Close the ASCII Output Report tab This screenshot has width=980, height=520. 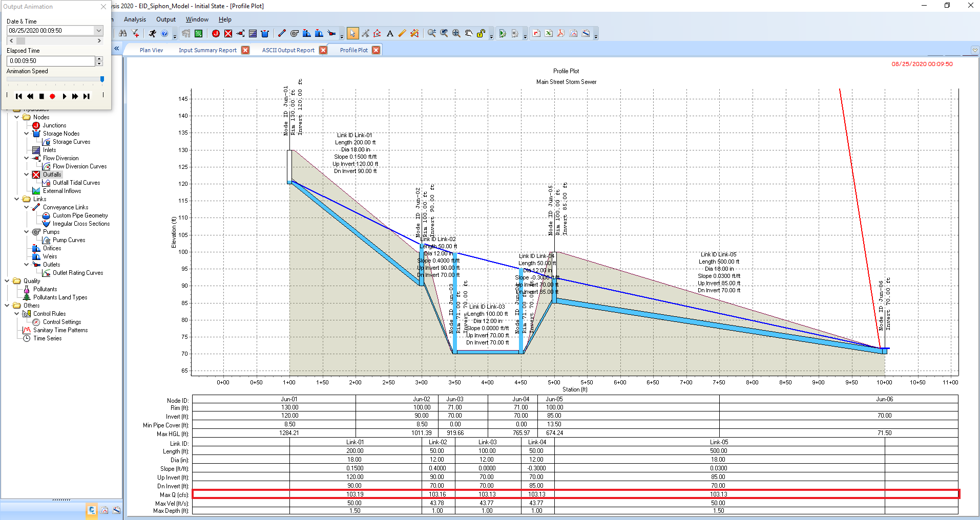pos(323,50)
